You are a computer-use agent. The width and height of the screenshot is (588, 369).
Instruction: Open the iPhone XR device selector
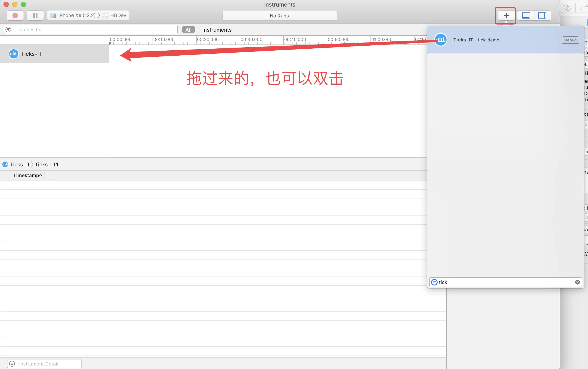73,15
